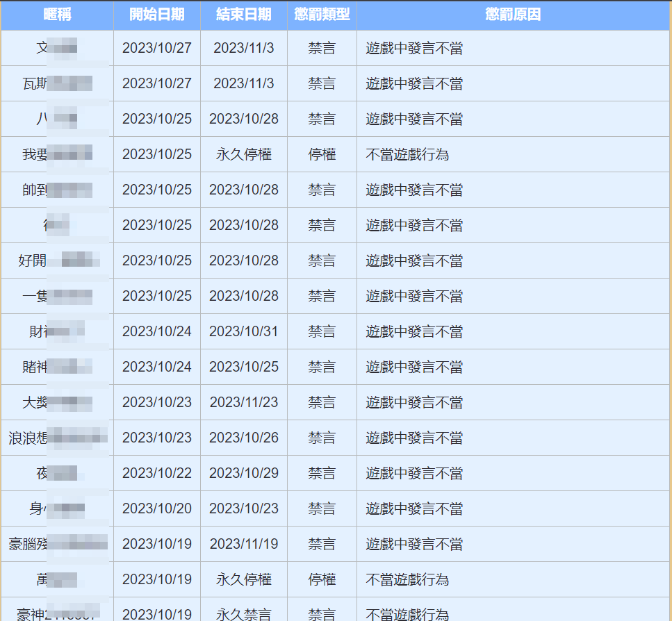This screenshot has width=672, height=621.
Task: Click end date 2023/10/26 cell
Action: point(243,438)
